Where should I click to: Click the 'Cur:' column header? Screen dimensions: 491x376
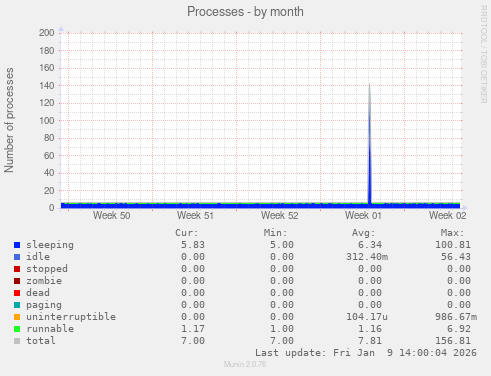click(x=187, y=233)
